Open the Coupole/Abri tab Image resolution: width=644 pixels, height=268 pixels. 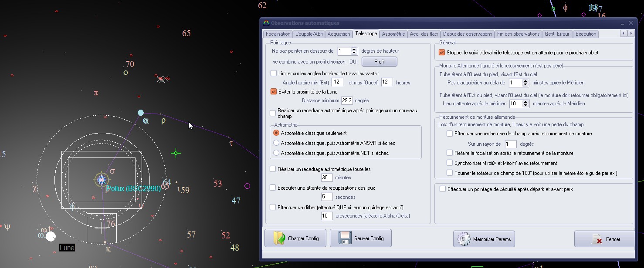click(x=309, y=34)
